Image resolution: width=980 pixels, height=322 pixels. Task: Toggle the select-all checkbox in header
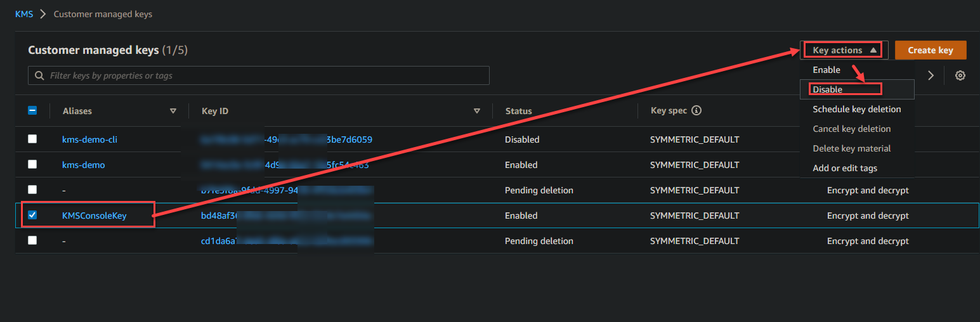[32, 110]
